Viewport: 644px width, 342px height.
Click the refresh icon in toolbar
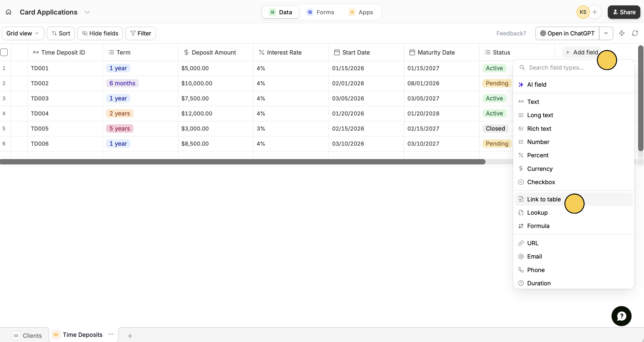tap(635, 33)
